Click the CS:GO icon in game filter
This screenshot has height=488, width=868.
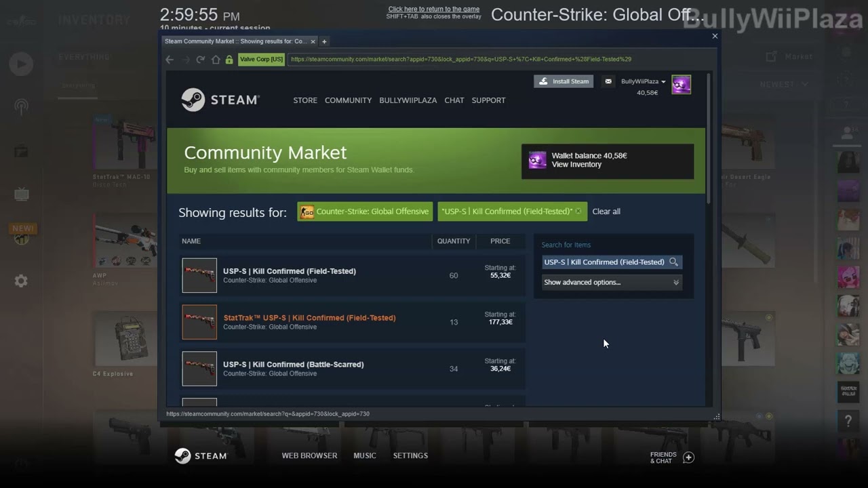tap(307, 211)
